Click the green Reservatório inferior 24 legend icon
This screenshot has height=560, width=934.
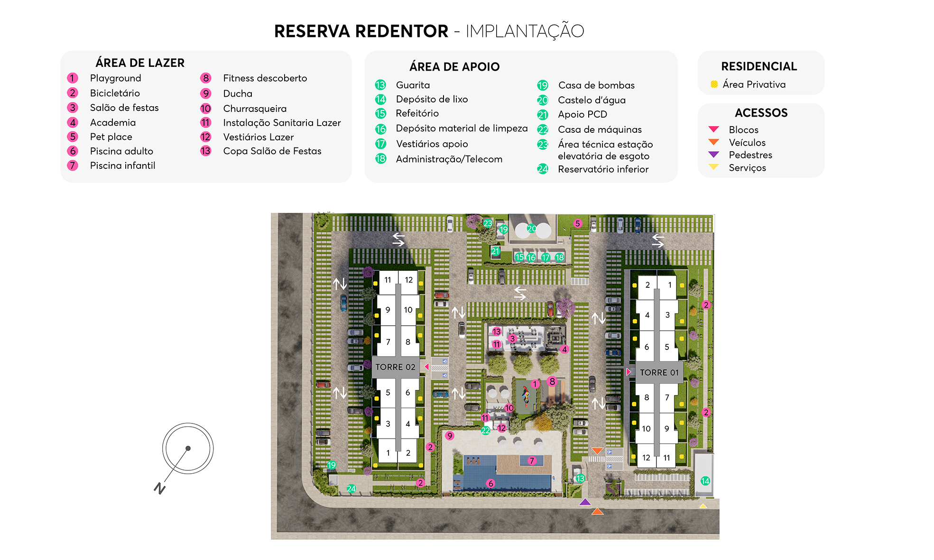543,169
